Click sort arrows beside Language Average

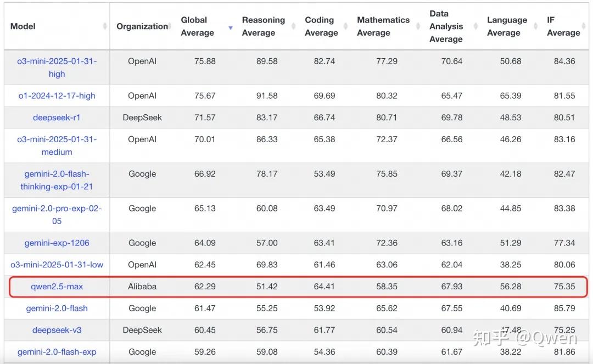tap(536, 26)
